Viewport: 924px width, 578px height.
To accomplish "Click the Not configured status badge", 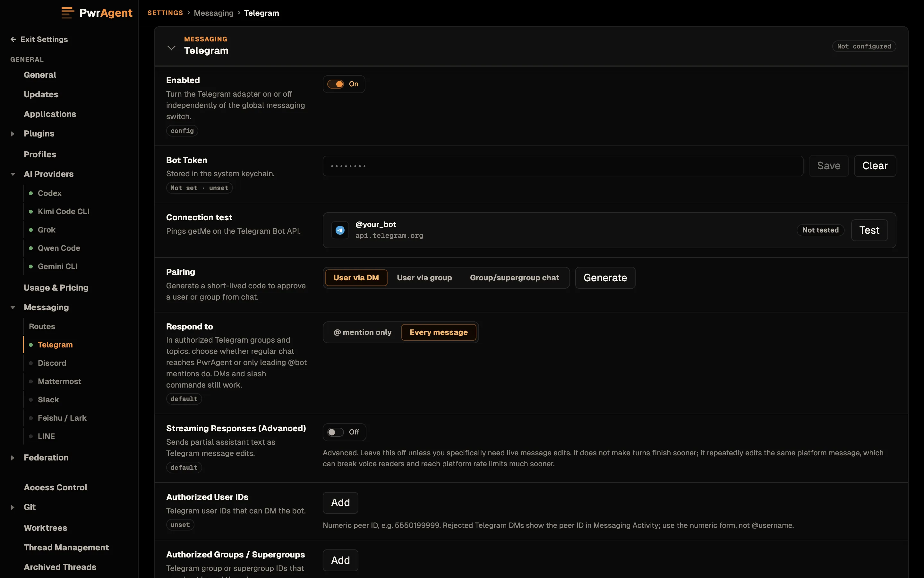I will (x=864, y=46).
